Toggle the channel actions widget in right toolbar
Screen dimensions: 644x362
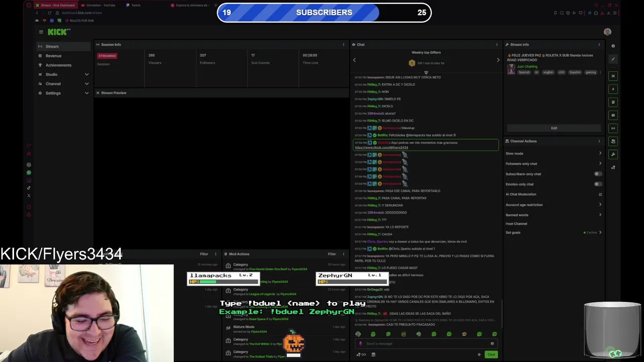(613, 141)
